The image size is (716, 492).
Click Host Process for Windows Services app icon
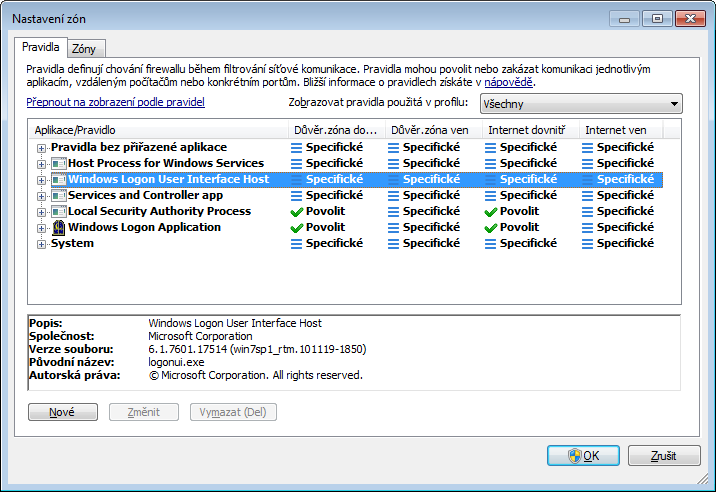(x=58, y=163)
